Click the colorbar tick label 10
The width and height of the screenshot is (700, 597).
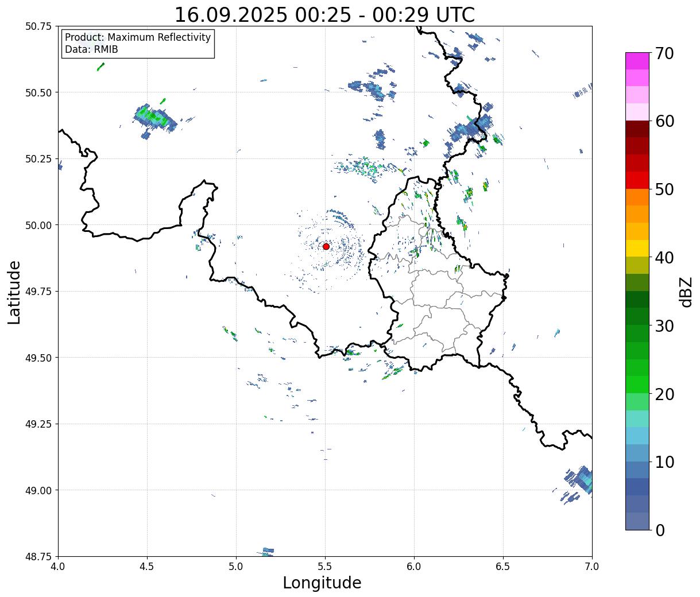664,462
